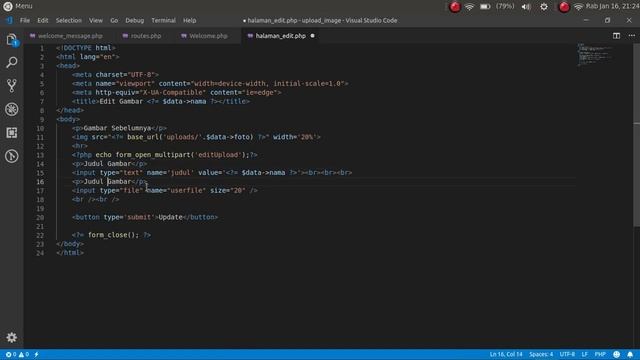The width and height of the screenshot is (640, 360).
Task: Open the Terminal menu
Action: (x=163, y=20)
